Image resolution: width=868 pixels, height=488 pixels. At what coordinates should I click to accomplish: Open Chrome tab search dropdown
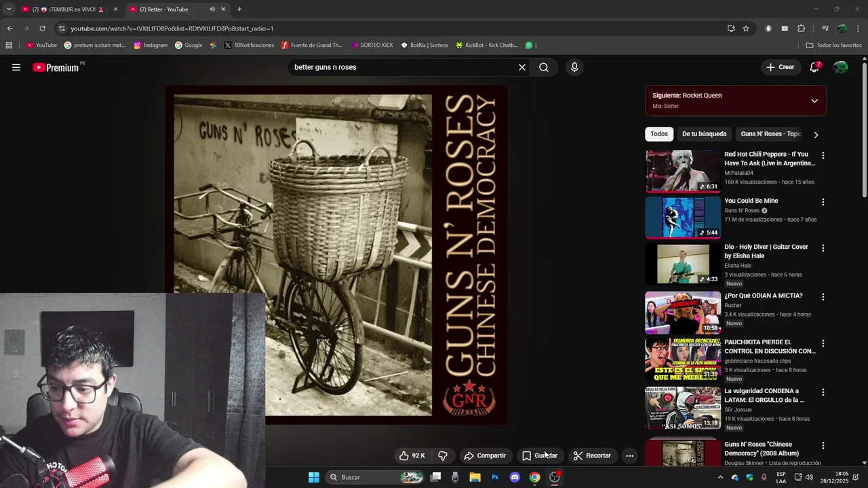pyautogui.click(x=9, y=9)
